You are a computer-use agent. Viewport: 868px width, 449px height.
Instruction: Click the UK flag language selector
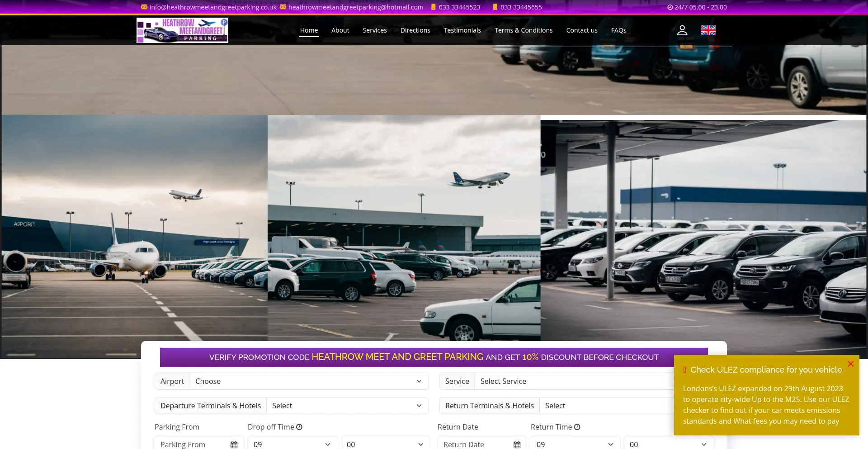click(708, 30)
